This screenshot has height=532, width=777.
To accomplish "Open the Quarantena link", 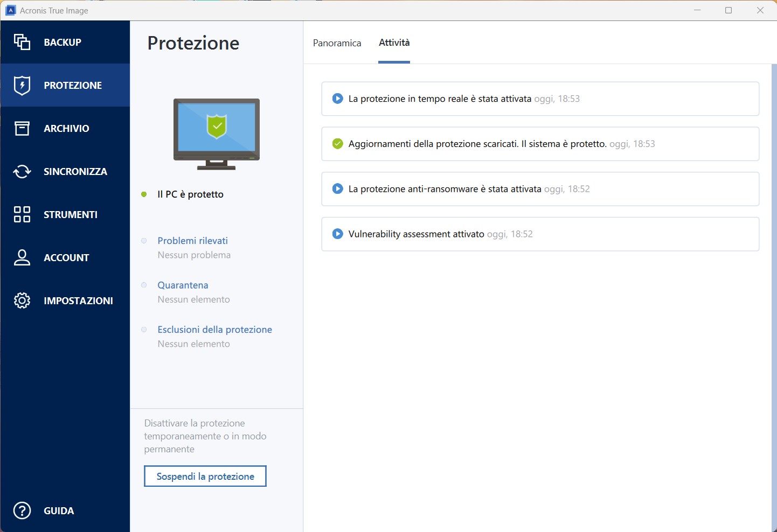I will 183,285.
